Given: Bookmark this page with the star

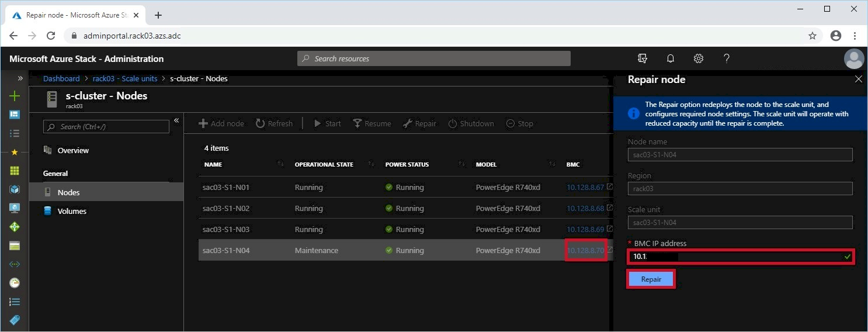Looking at the screenshot, I should 813,36.
